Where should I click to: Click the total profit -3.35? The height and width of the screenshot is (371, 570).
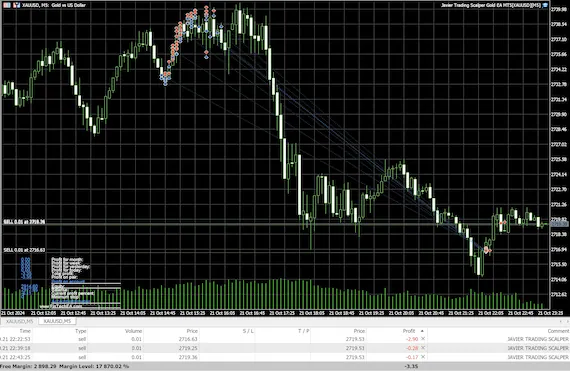[411, 366]
